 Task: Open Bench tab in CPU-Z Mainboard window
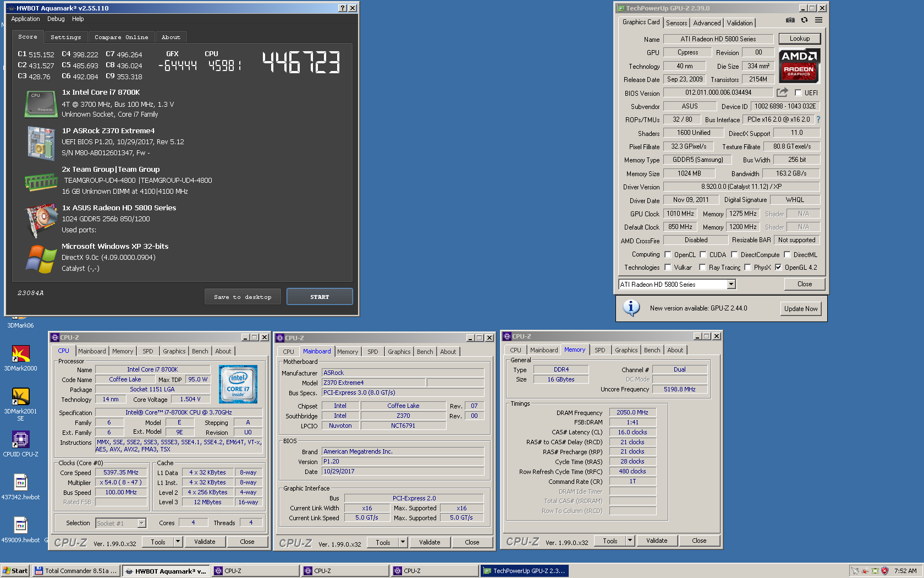425,352
